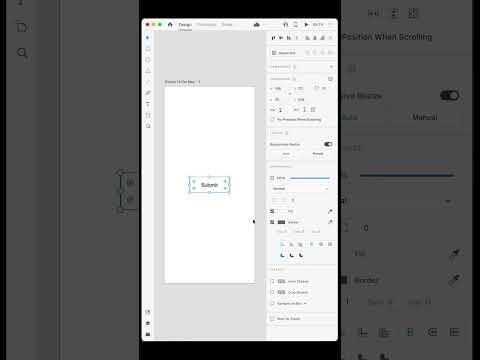This screenshot has width=480, height=360.
Task: Select the Artboard tool
Action: point(148,115)
